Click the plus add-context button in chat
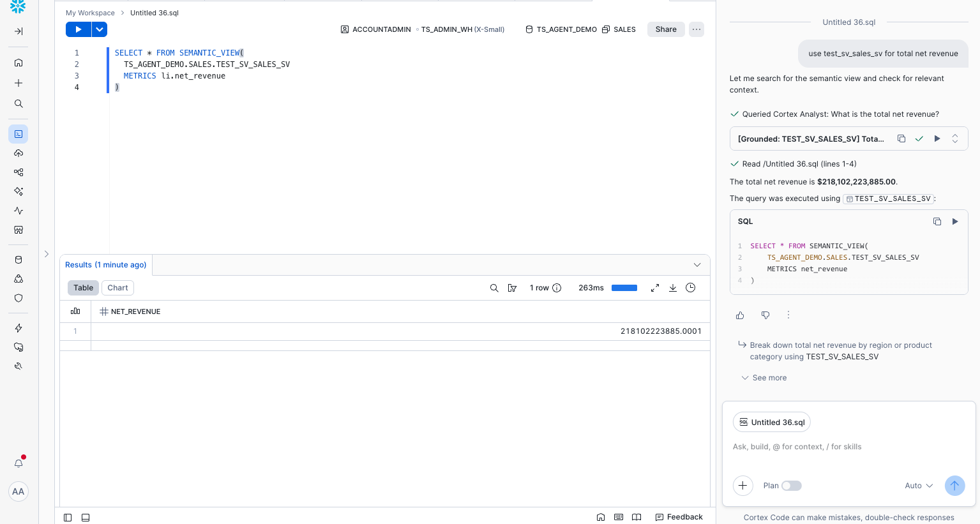The image size is (980, 524). click(x=743, y=486)
